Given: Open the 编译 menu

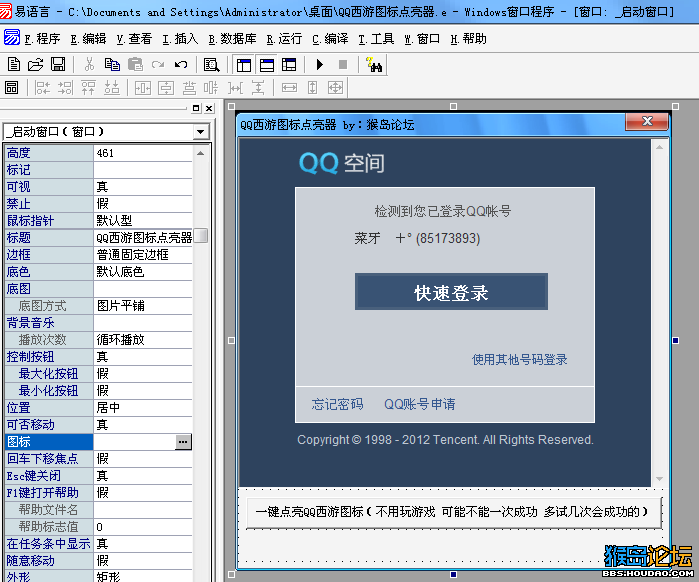Looking at the screenshot, I should coord(330,39).
